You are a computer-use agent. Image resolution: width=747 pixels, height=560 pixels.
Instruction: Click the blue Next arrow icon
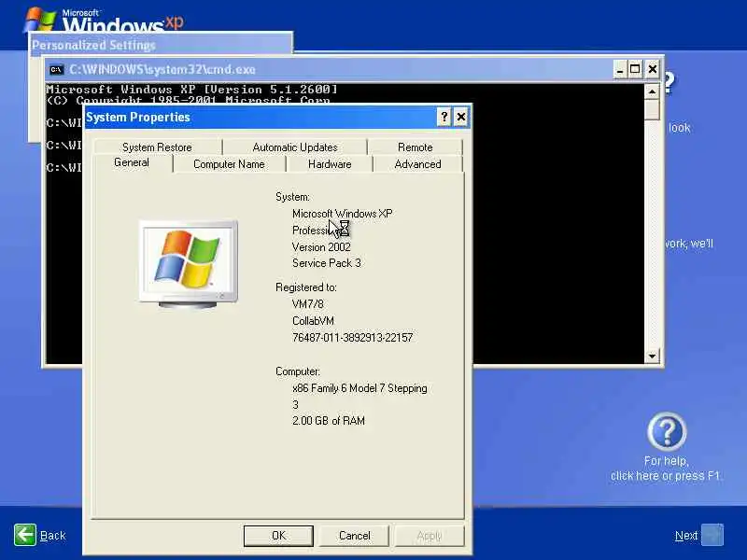712,535
